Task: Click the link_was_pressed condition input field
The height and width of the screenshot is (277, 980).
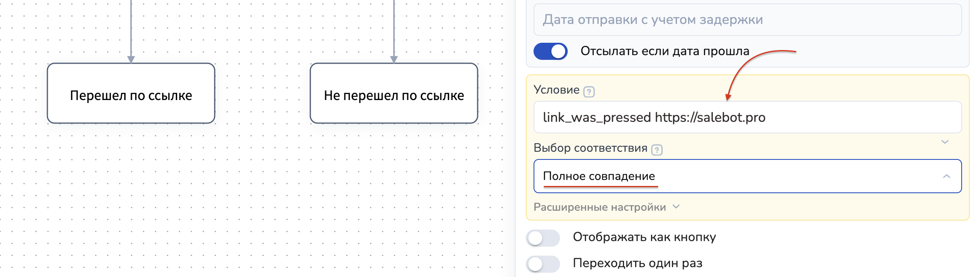Action: point(747,118)
